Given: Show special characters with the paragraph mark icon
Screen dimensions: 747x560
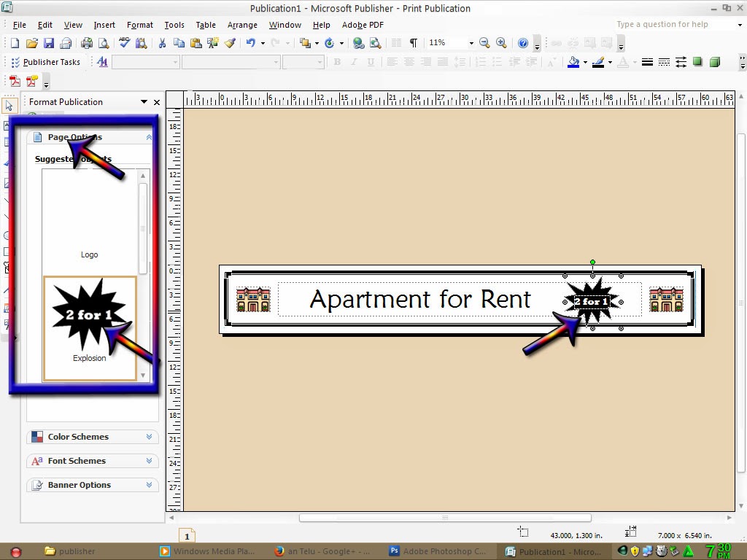Looking at the screenshot, I should coord(413,42).
